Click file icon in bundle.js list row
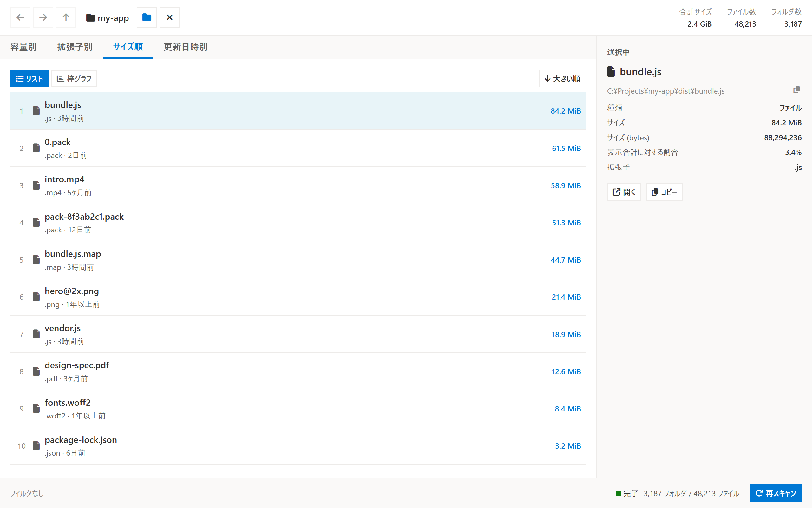 [x=36, y=110]
